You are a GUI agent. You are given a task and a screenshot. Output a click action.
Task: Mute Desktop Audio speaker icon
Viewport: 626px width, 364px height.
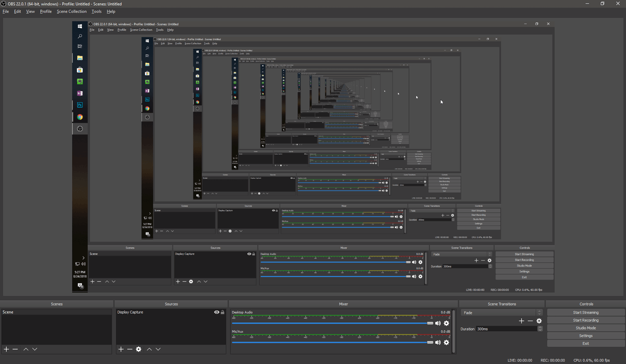[x=438, y=323]
